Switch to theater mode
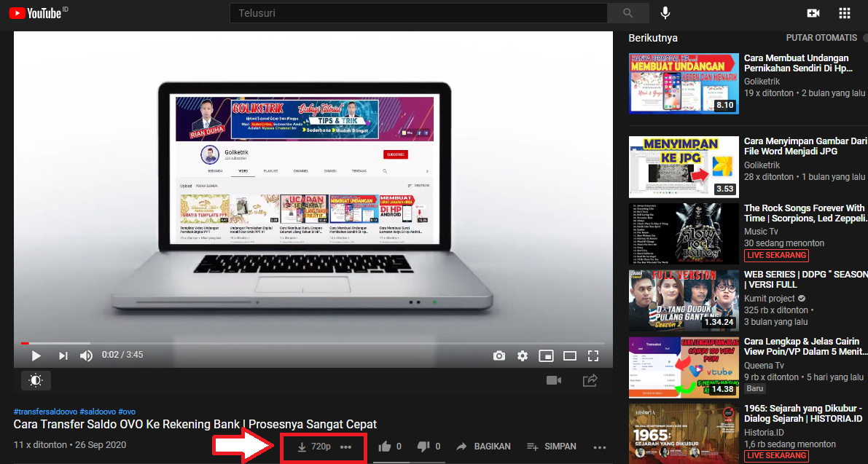This screenshot has height=464, width=868. [570, 355]
